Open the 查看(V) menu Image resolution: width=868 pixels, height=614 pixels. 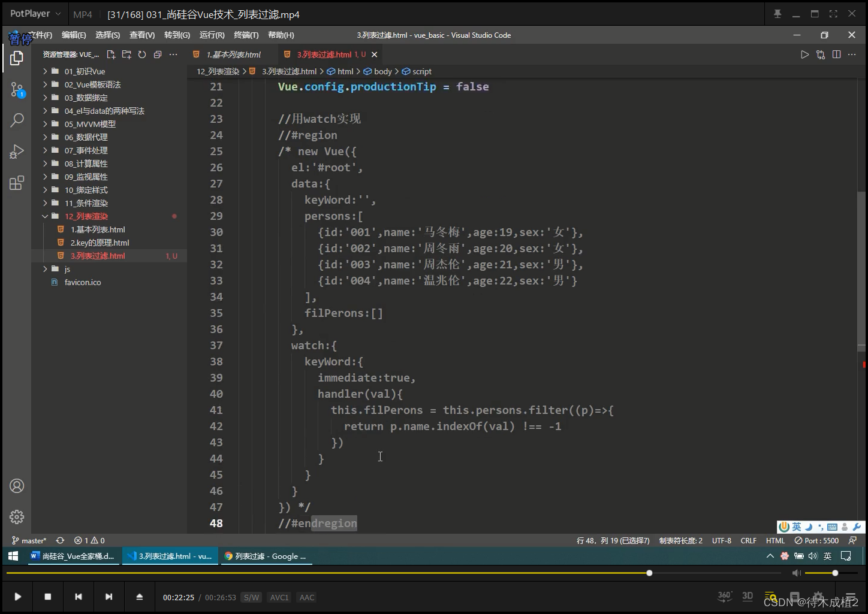[142, 35]
